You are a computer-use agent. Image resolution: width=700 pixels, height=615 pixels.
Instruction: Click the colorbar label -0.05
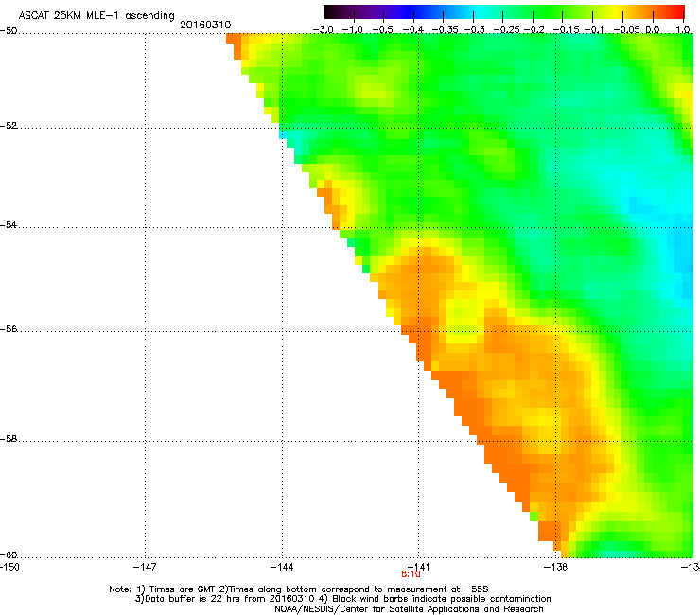click(626, 30)
